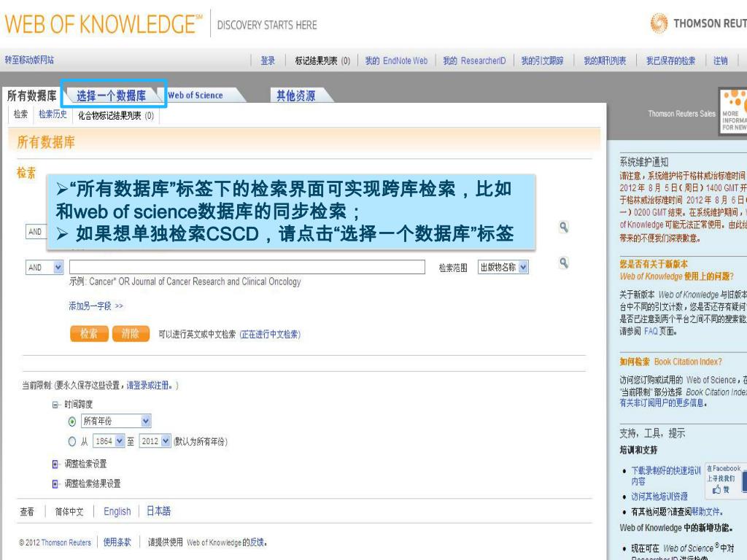Click the Thomson Reuters logo
Viewport: 747px width, 560px height.
click(698, 23)
